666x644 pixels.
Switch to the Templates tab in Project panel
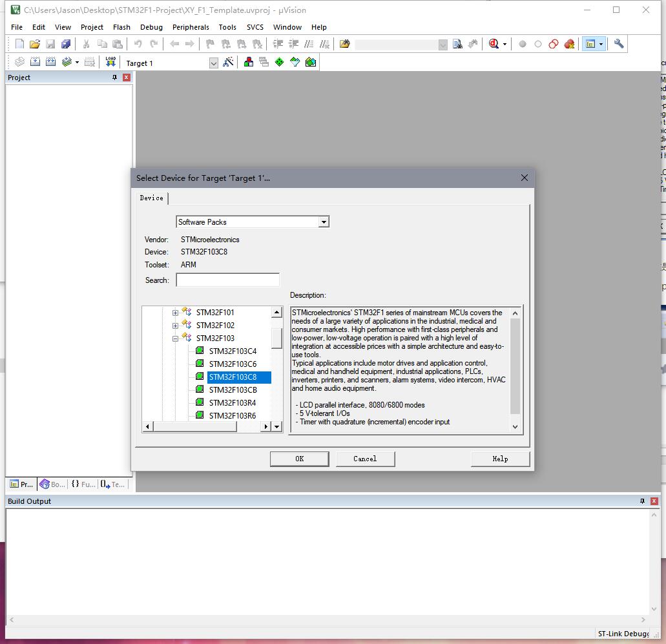[112, 484]
